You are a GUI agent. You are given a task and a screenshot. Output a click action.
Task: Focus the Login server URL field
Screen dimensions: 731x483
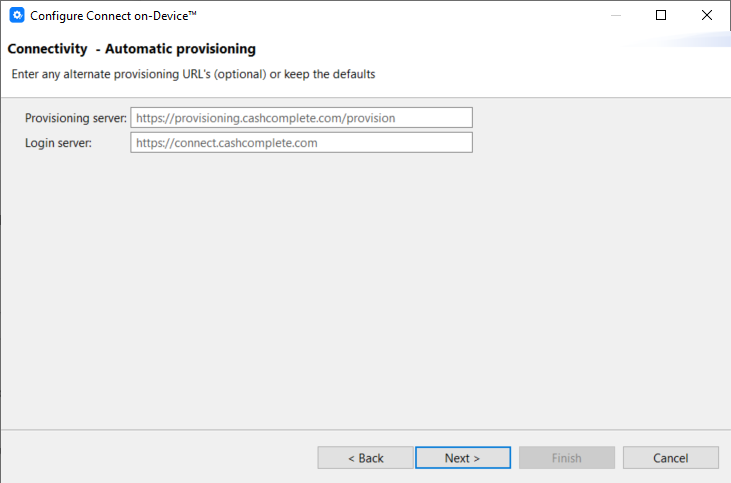coord(301,143)
